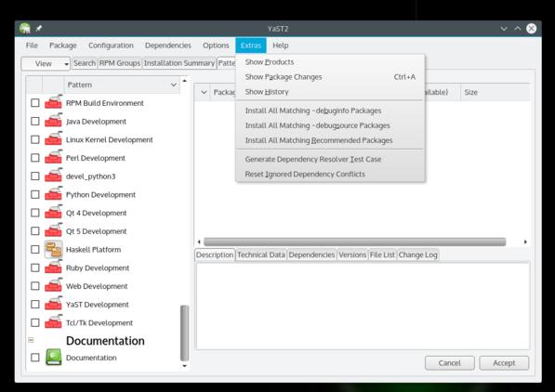Check the devel_python3 checkbox

pyautogui.click(x=35, y=176)
